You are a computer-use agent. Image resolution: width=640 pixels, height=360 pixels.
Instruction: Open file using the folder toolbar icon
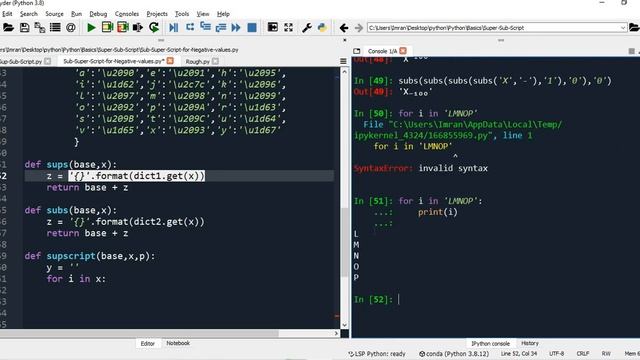(8, 27)
